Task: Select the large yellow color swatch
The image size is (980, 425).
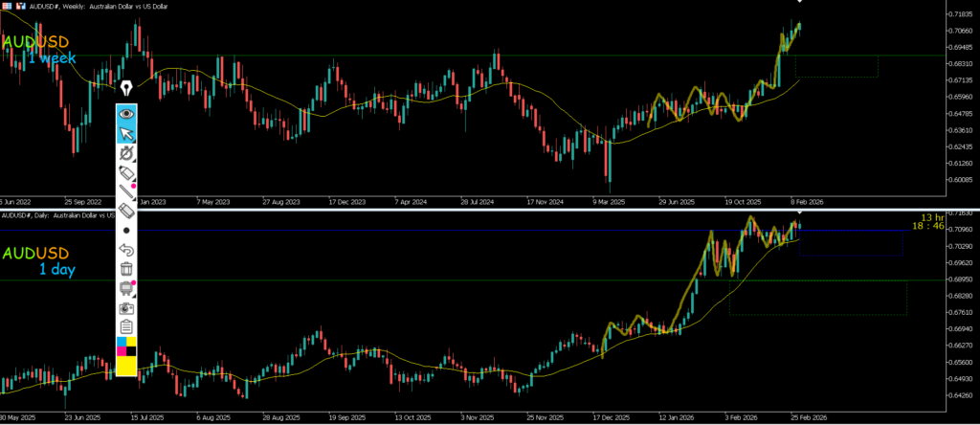Action: tap(125, 367)
